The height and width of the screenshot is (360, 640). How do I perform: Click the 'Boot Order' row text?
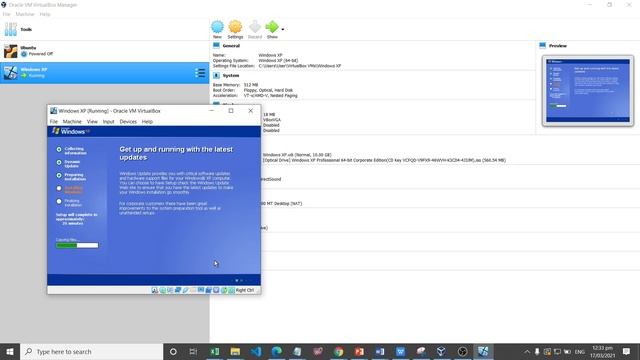(x=253, y=90)
